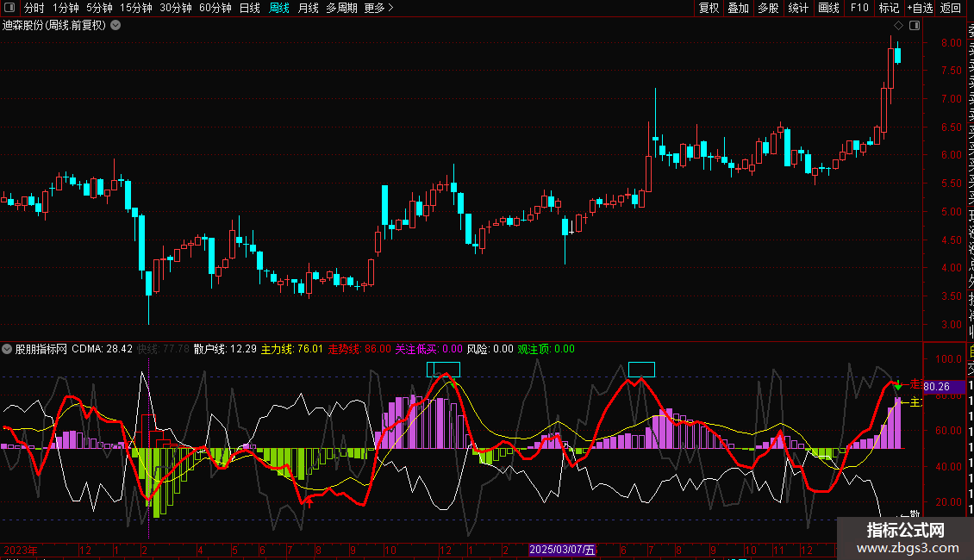
Task: Select the 1分钟 period tab
Action: pos(66,8)
